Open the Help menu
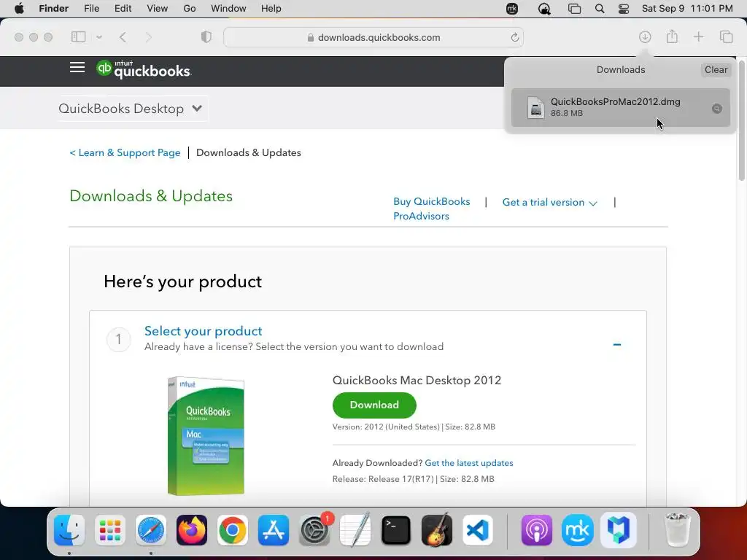The width and height of the screenshot is (747, 560). (271, 9)
